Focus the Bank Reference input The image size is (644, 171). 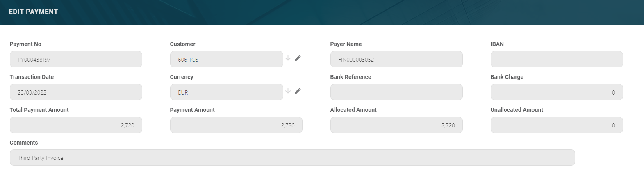pos(396,92)
